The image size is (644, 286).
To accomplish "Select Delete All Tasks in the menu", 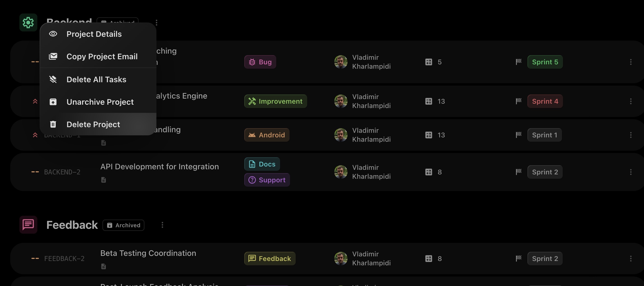I will tap(96, 79).
